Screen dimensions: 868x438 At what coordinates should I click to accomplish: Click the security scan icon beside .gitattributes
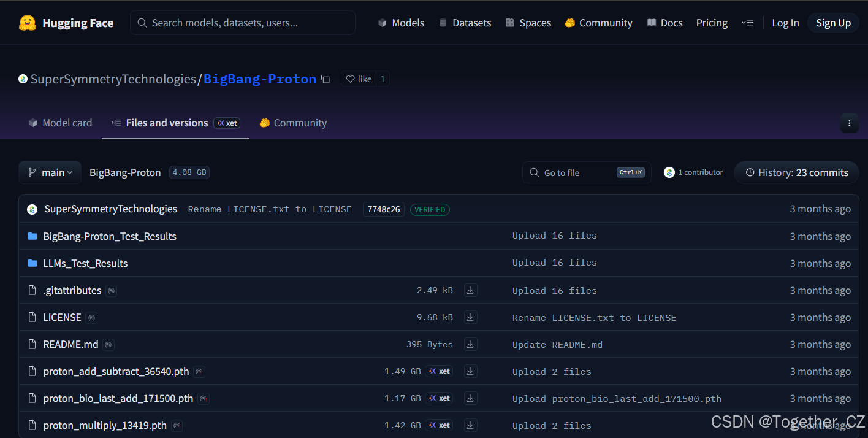111,291
